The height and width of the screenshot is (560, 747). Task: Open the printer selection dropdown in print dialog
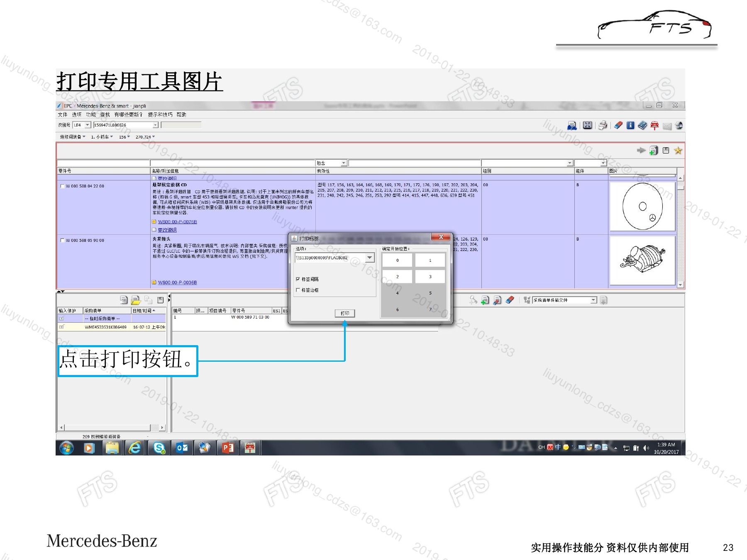click(x=370, y=258)
